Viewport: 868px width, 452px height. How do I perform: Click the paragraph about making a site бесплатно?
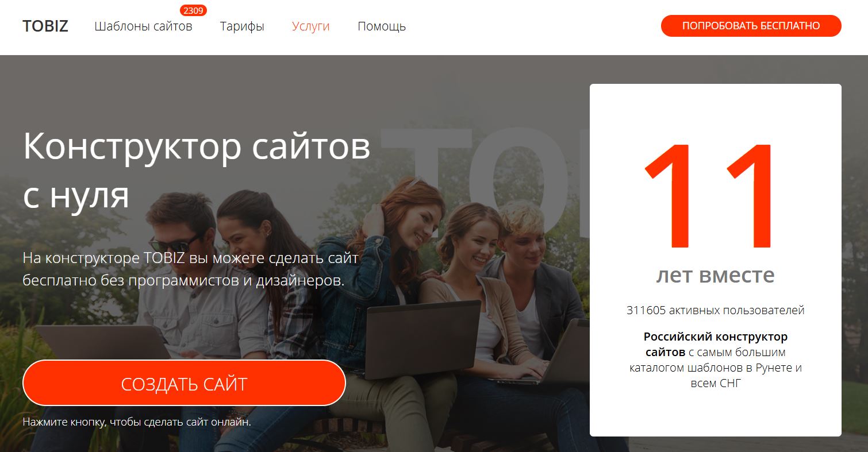(191, 269)
